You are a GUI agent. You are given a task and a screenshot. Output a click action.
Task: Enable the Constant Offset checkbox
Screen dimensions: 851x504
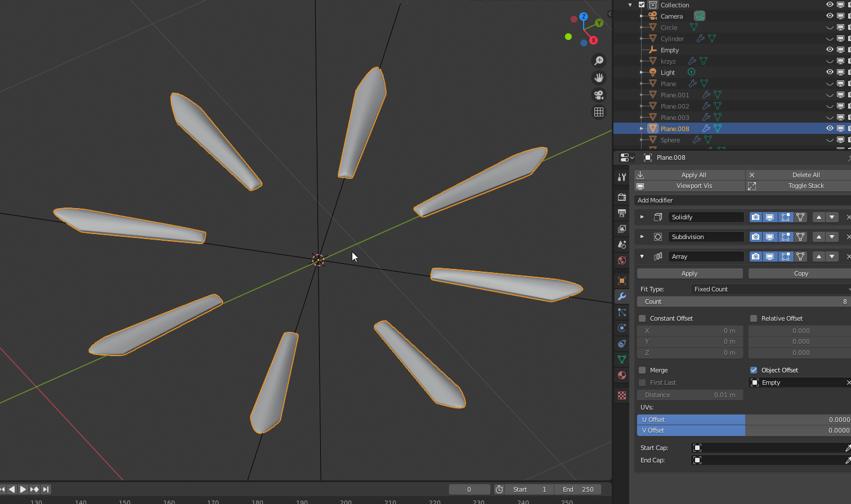click(642, 318)
